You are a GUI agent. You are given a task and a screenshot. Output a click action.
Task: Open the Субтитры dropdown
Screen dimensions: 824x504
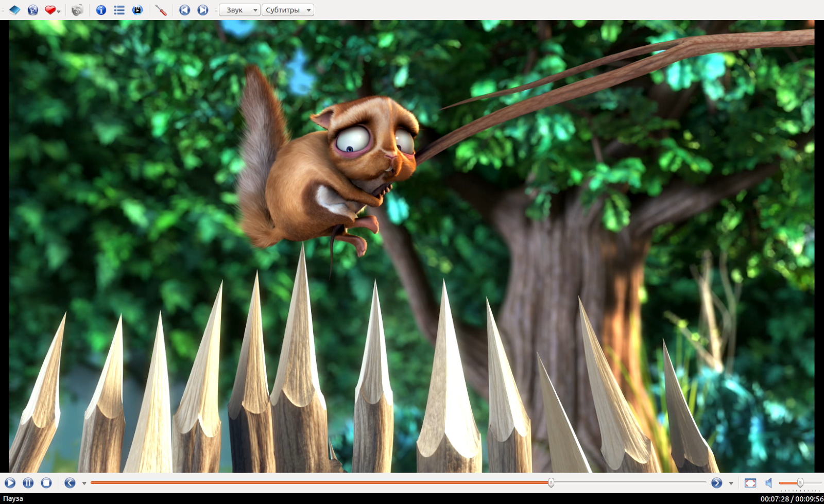tap(287, 10)
